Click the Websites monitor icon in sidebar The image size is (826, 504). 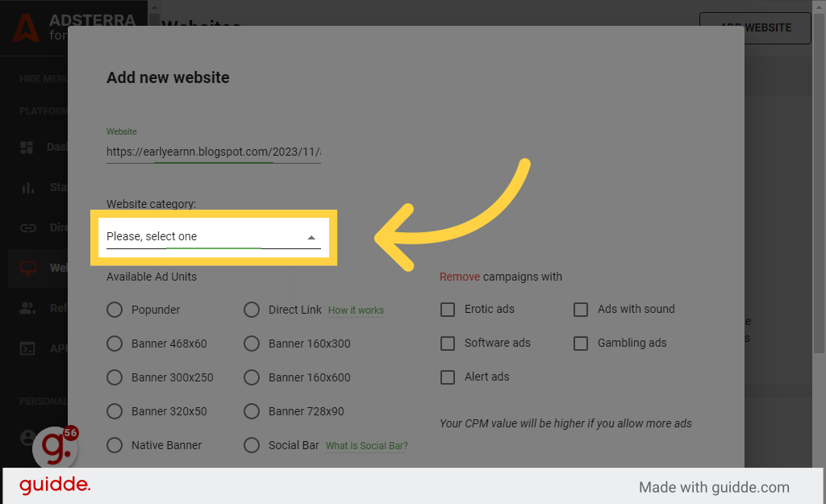point(28,268)
